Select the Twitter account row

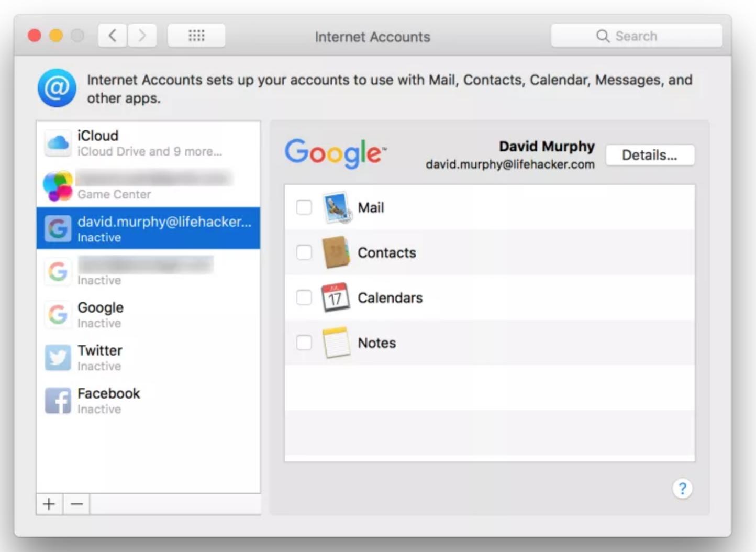(148, 358)
